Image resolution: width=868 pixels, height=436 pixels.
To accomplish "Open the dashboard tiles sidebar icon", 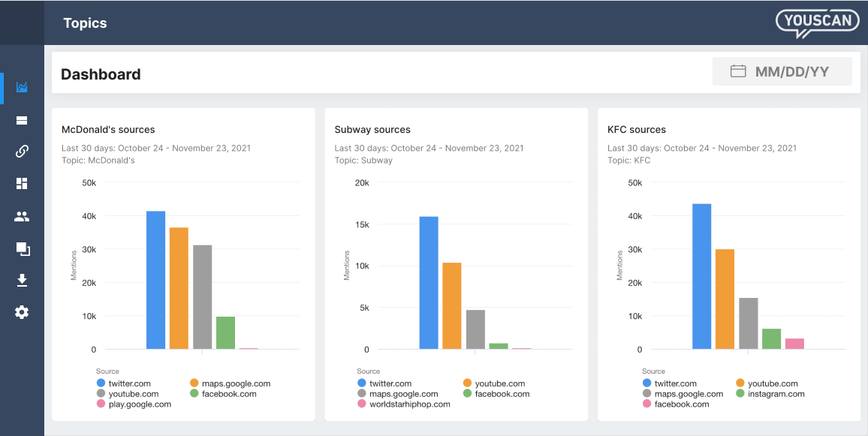I will tap(22, 183).
